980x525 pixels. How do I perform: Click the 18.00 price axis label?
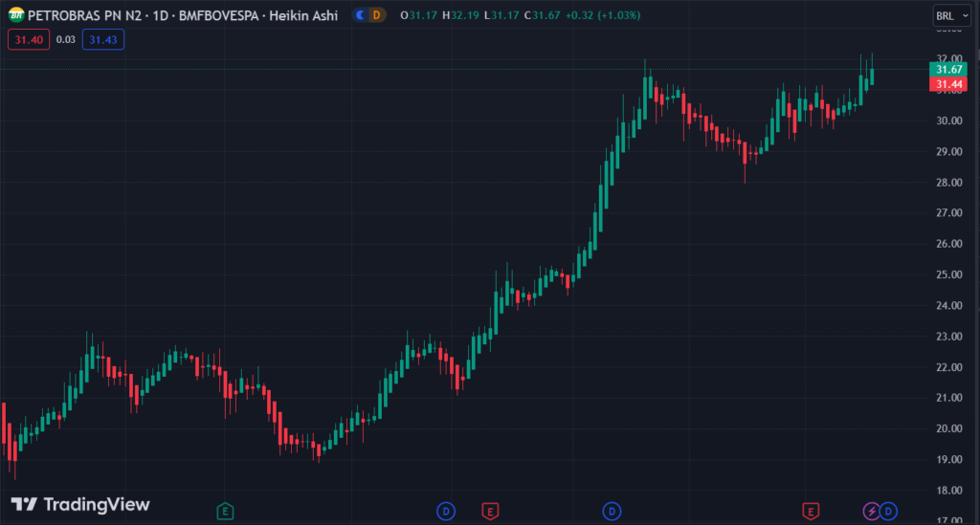pyautogui.click(x=948, y=490)
